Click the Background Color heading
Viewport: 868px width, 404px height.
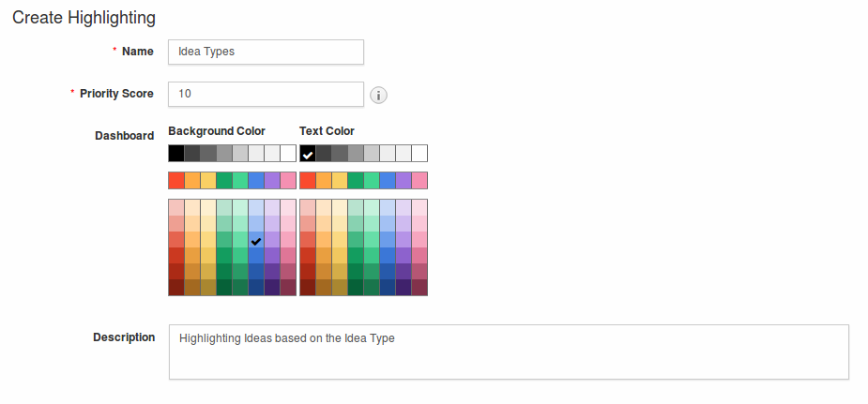(217, 131)
